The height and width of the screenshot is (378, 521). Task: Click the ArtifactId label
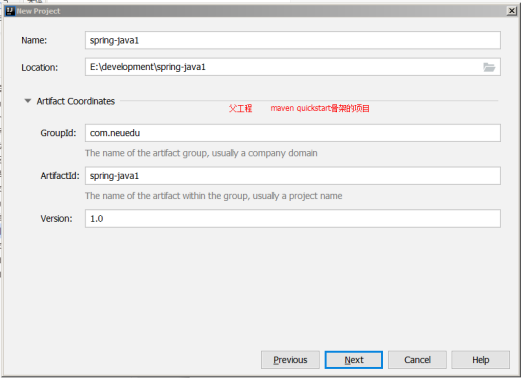[x=60, y=176]
